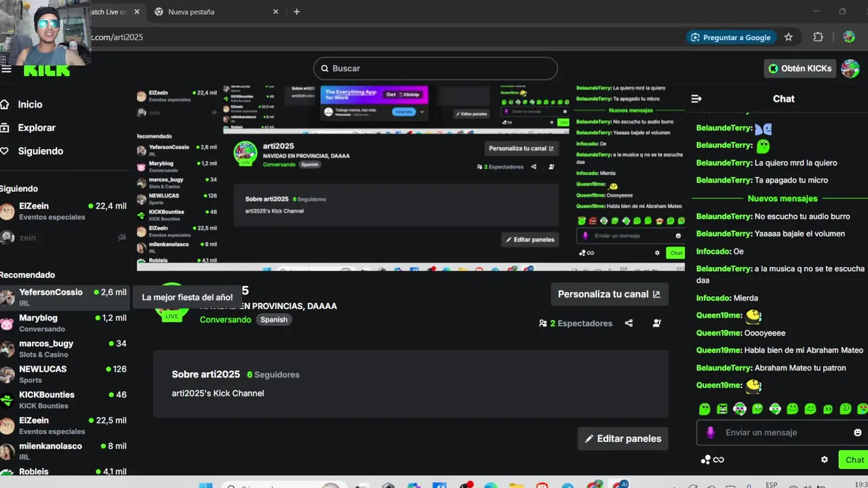Click the '2 Espectadores' viewer count
The width and height of the screenshot is (868, 488).
coord(581,323)
